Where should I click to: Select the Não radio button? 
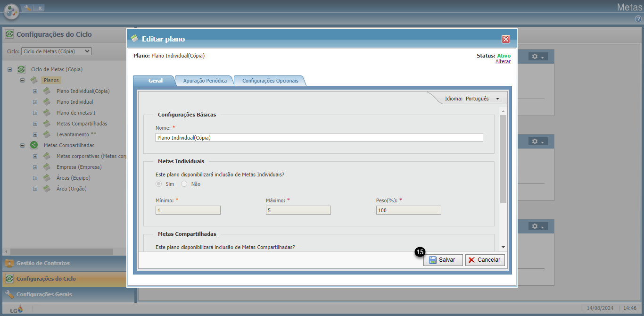[x=184, y=184]
